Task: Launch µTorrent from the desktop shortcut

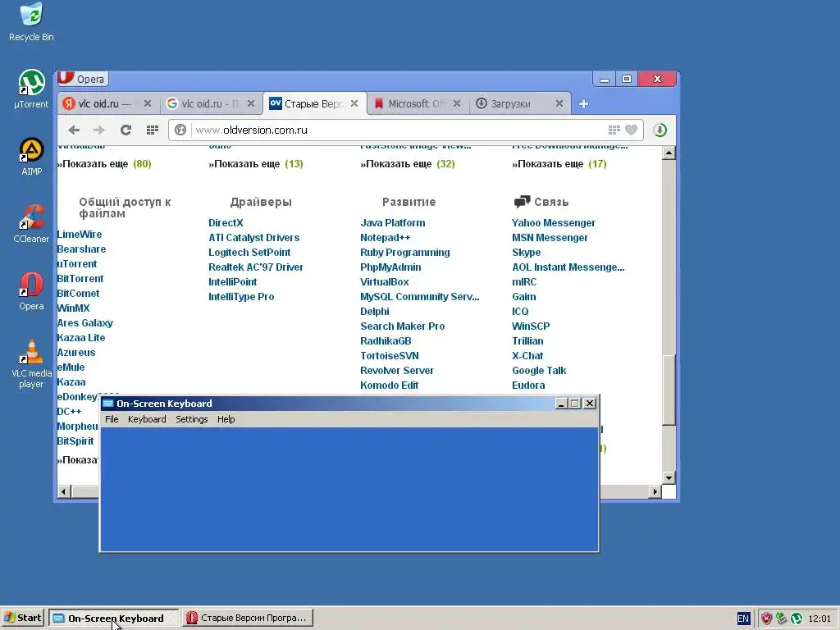Action: click(x=31, y=89)
